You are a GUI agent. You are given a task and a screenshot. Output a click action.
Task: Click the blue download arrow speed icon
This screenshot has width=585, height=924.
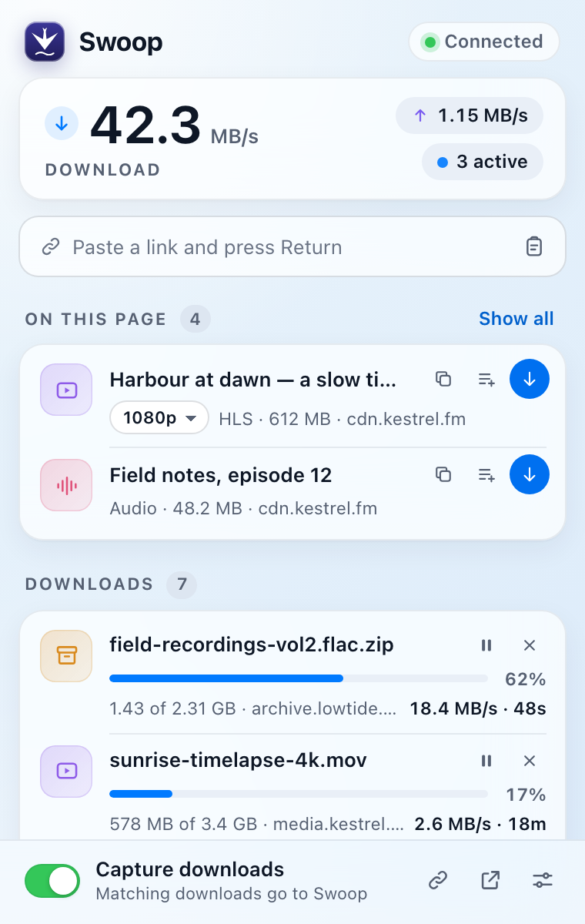(x=62, y=123)
